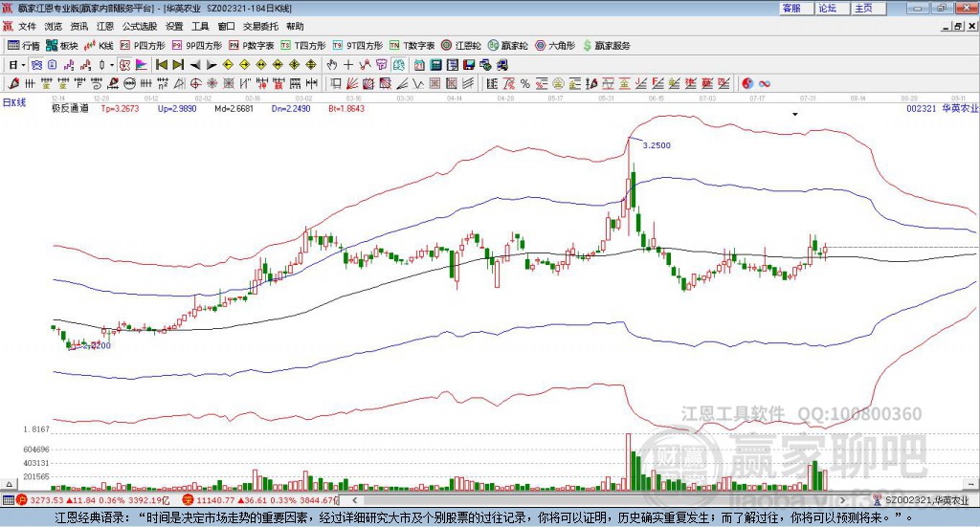Click the 002321 华英农业 stock label
Viewport: 980px width, 527px height.
click(942, 108)
